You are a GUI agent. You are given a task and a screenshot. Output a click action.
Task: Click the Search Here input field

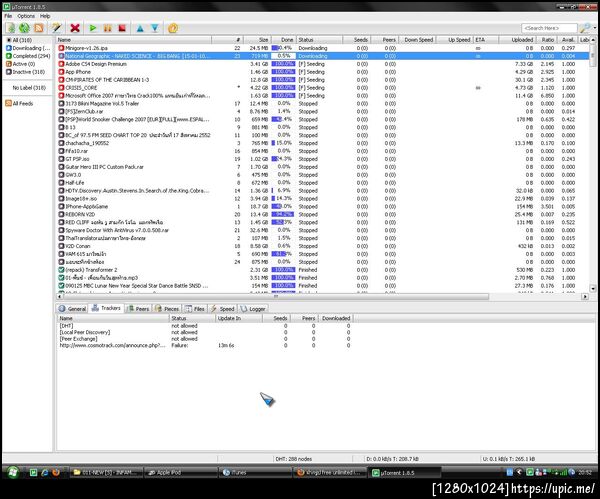[x=549, y=28]
